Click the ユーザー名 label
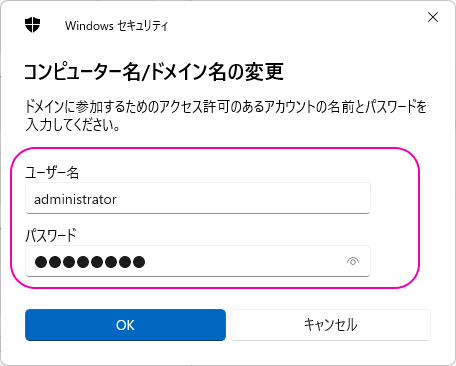This screenshot has width=456, height=366. tap(52, 172)
